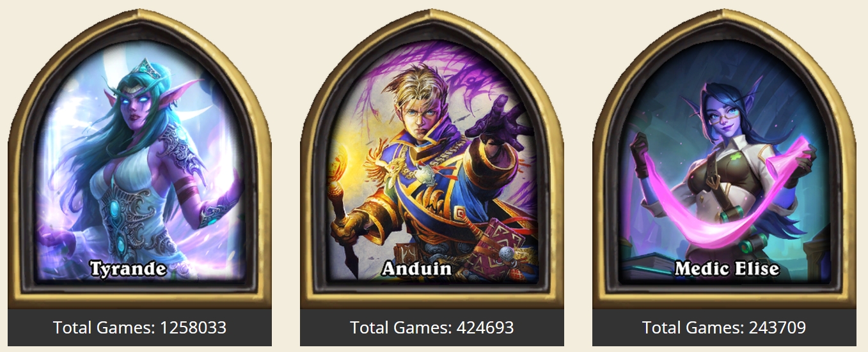This screenshot has width=868, height=352.
Task: Select the Medic Elise hero portrait
Action: pyautogui.click(x=724, y=160)
